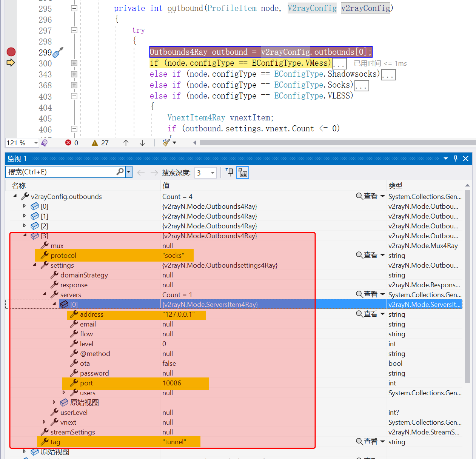The width and height of the screenshot is (476, 459).
Task: Click the watch search input field
Action: [60, 172]
